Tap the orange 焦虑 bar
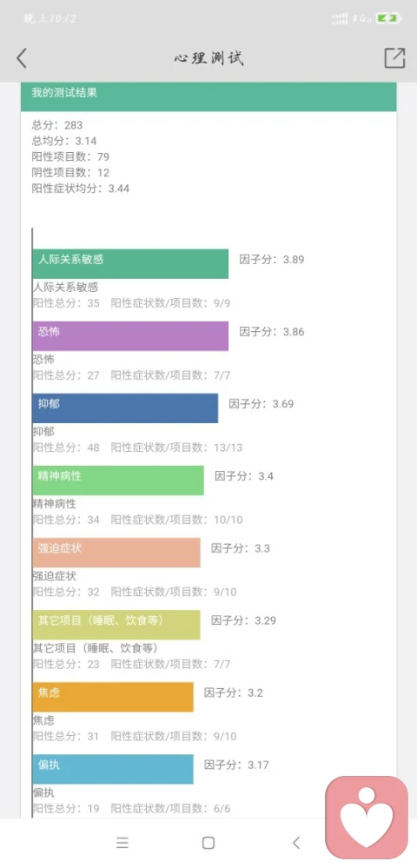The width and height of the screenshot is (417, 868). 113,697
